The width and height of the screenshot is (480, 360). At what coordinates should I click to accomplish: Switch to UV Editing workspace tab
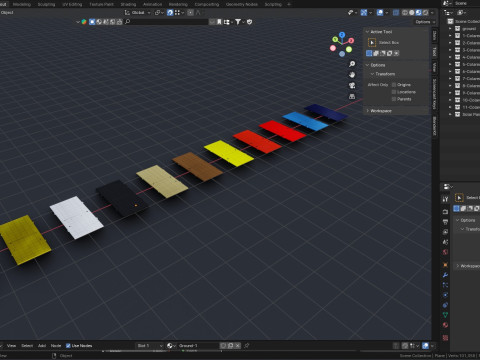[72, 4]
